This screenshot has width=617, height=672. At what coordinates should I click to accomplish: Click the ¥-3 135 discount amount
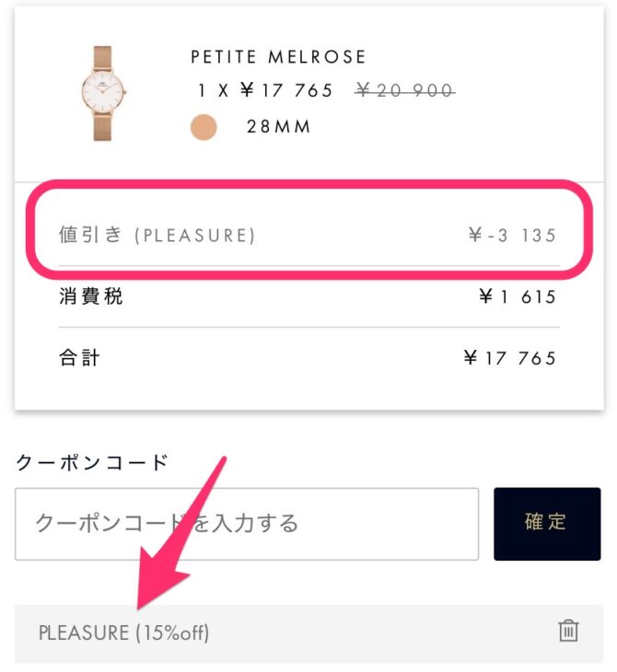coord(511,235)
